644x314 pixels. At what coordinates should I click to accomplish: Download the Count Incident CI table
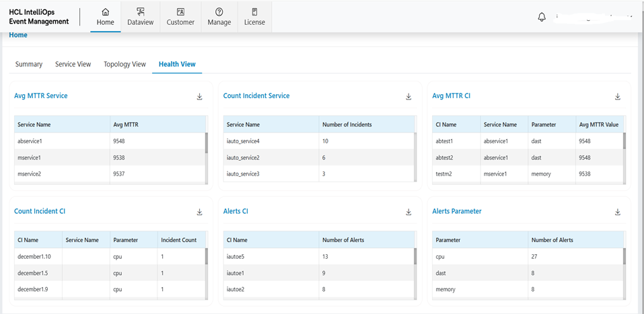(200, 212)
